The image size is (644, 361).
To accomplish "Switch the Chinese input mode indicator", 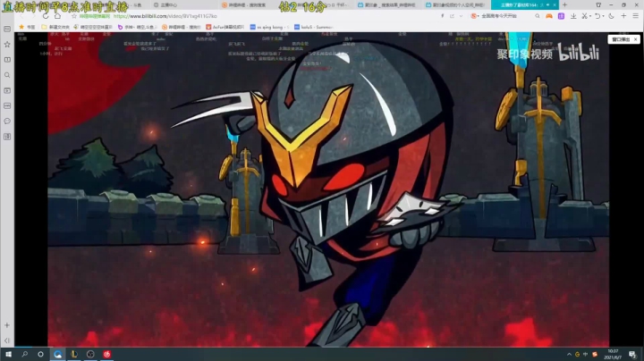I will pos(585,355).
